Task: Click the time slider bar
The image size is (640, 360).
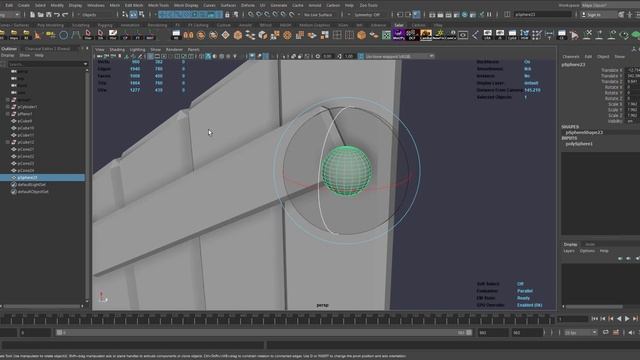Action: click(278, 319)
